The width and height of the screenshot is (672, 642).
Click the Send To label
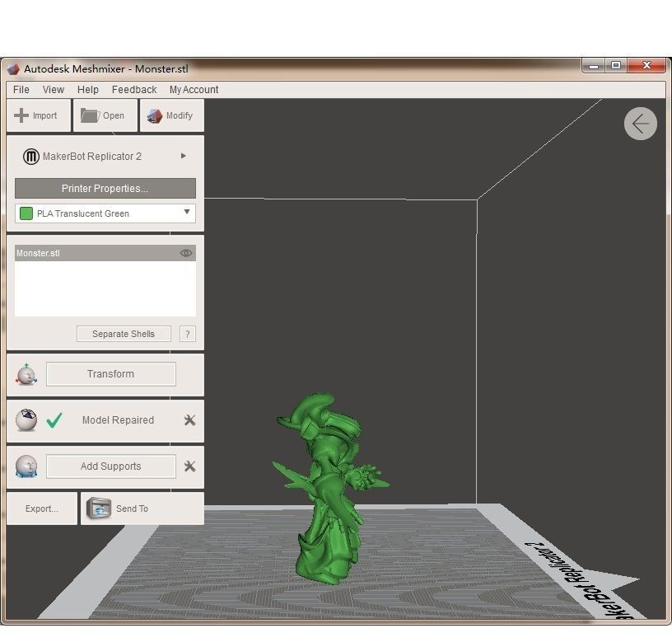[132, 508]
